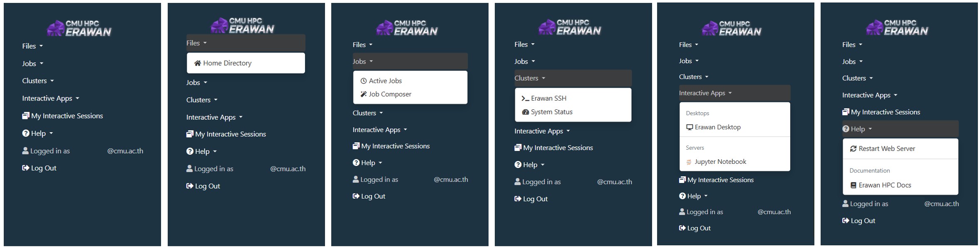Click the Help question mark icon
The height and width of the screenshot is (247, 980).
[x=25, y=133]
